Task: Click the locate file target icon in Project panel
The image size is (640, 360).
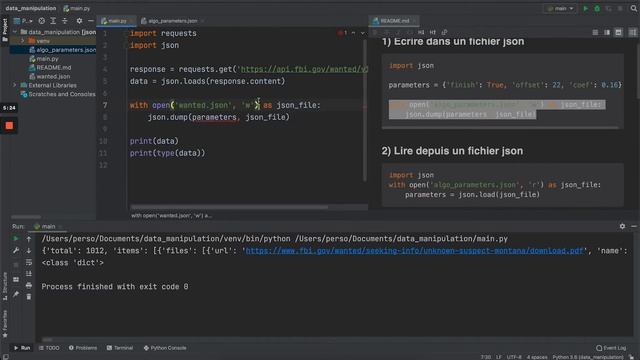Action: tap(42, 20)
